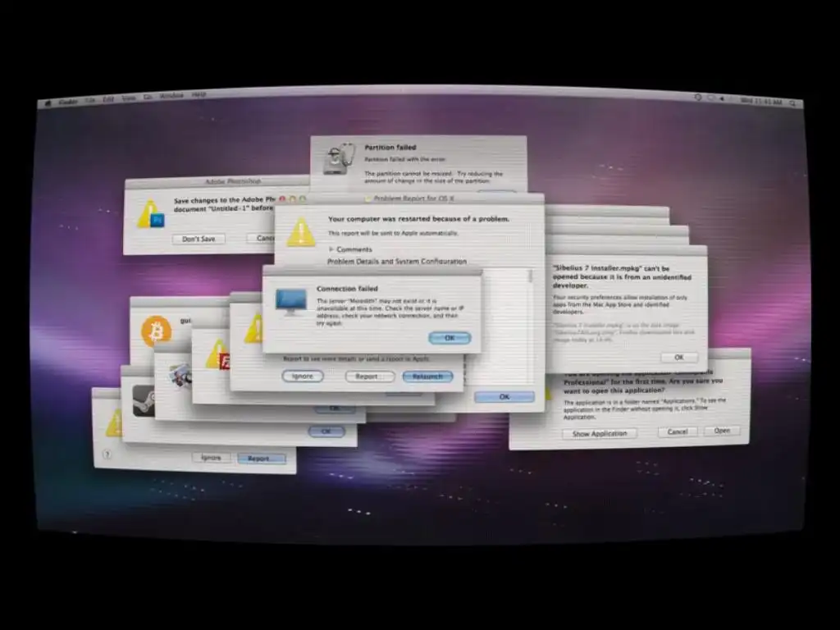This screenshot has width=840, height=630.
Task: Click the Flash warning icon in the stacked dialog
Action: tap(217, 354)
